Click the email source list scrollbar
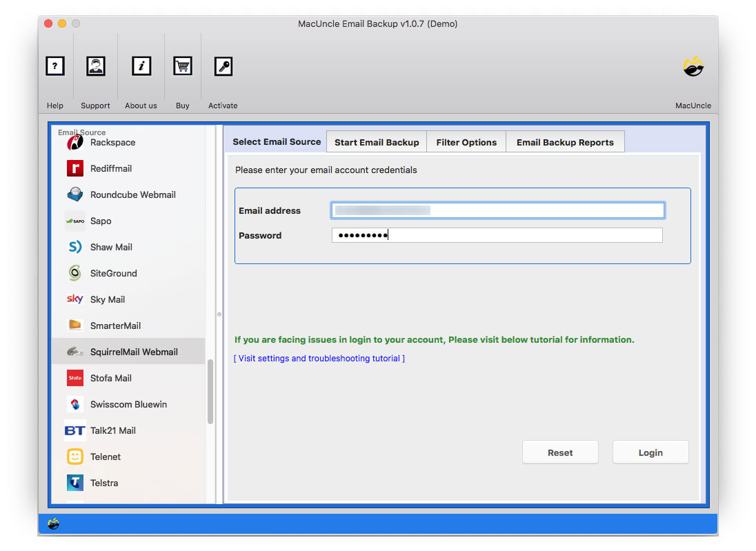The height and width of the screenshot is (551, 756). [210, 392]
